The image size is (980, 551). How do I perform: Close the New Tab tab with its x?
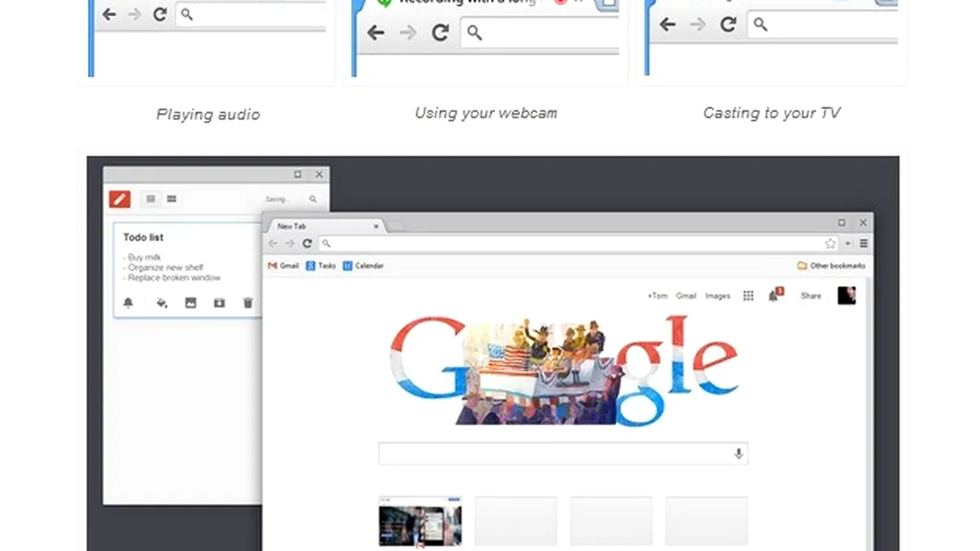point(375,226)
